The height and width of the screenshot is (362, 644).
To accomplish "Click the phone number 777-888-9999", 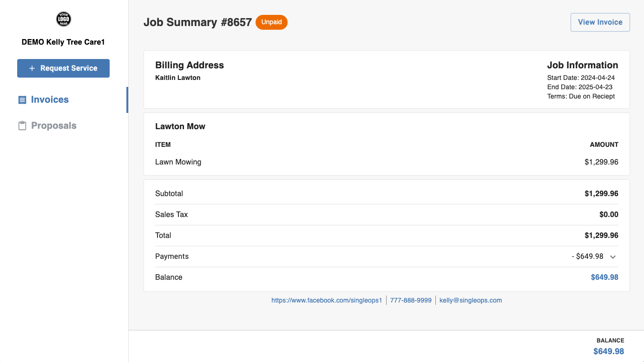I will pos(411,301).
